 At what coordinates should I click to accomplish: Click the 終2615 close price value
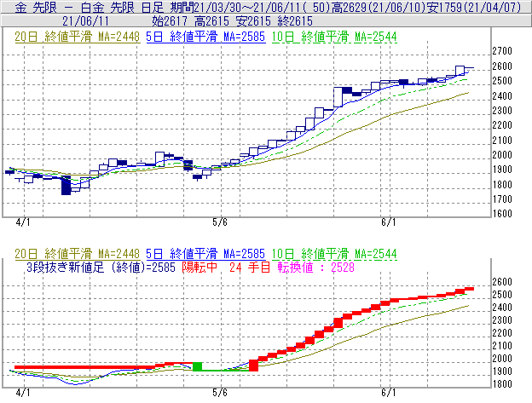[295, 21]
